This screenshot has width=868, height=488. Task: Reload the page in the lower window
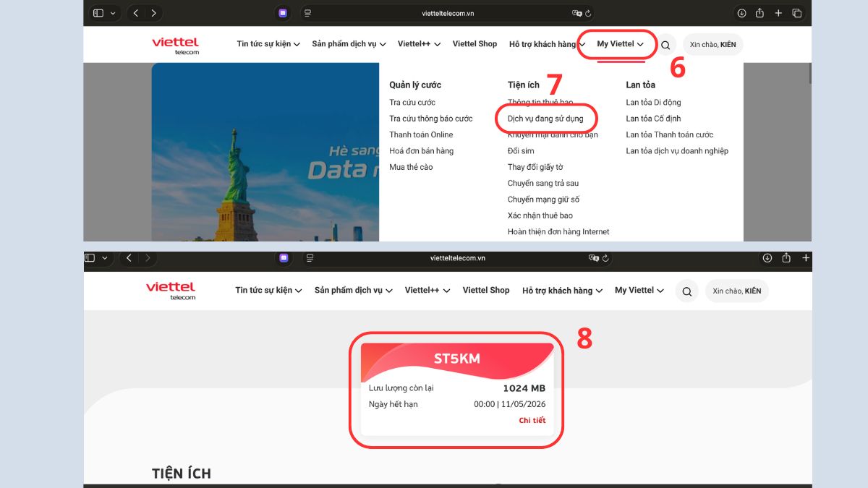tap(605, 257)
